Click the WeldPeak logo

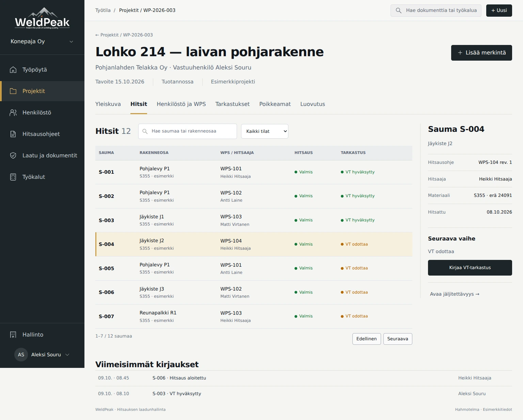pos(42,18)
